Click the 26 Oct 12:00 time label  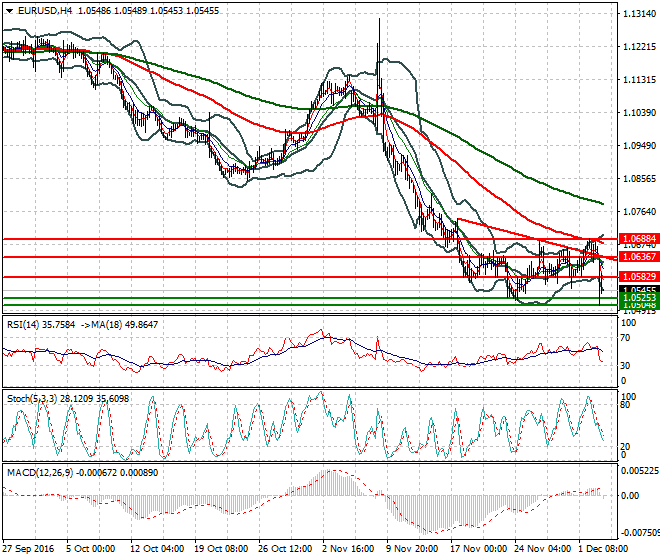(285, 549)
